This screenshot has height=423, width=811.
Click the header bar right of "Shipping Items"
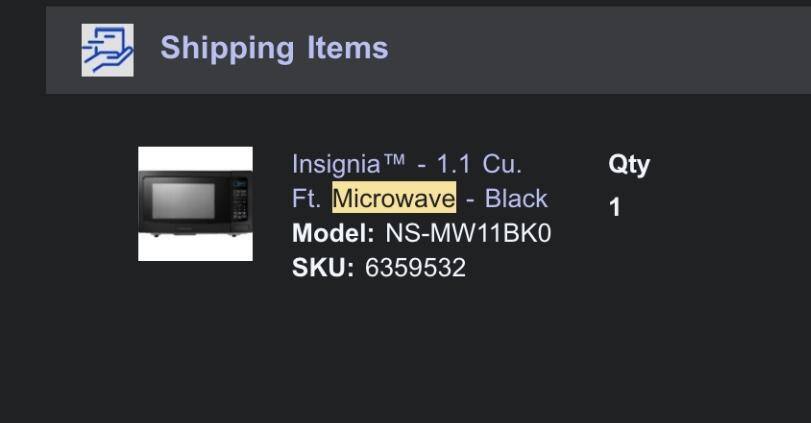pos(600,50)
